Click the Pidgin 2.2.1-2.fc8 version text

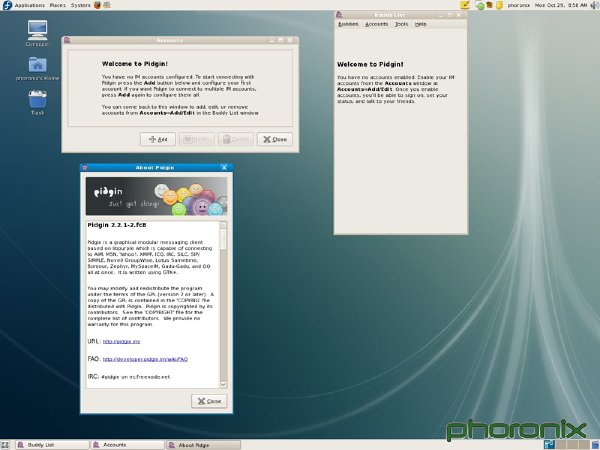tap(117, 225)
